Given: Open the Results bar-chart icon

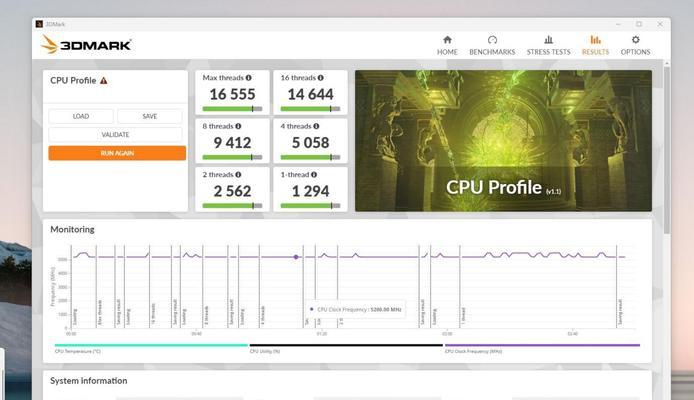Looking at the screenshot, I should (595, 40).
